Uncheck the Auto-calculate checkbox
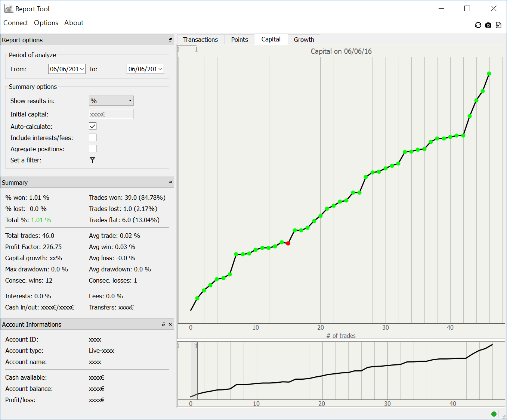 pos(93,127)
